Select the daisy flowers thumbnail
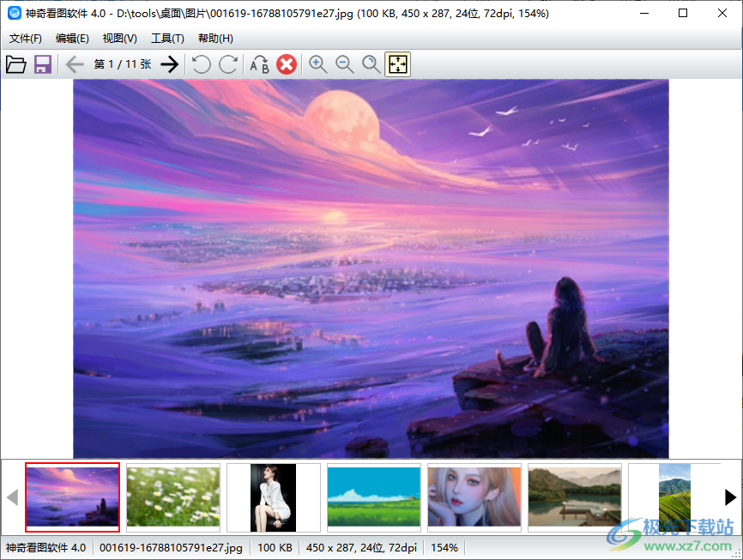 (x=173, y=497)
